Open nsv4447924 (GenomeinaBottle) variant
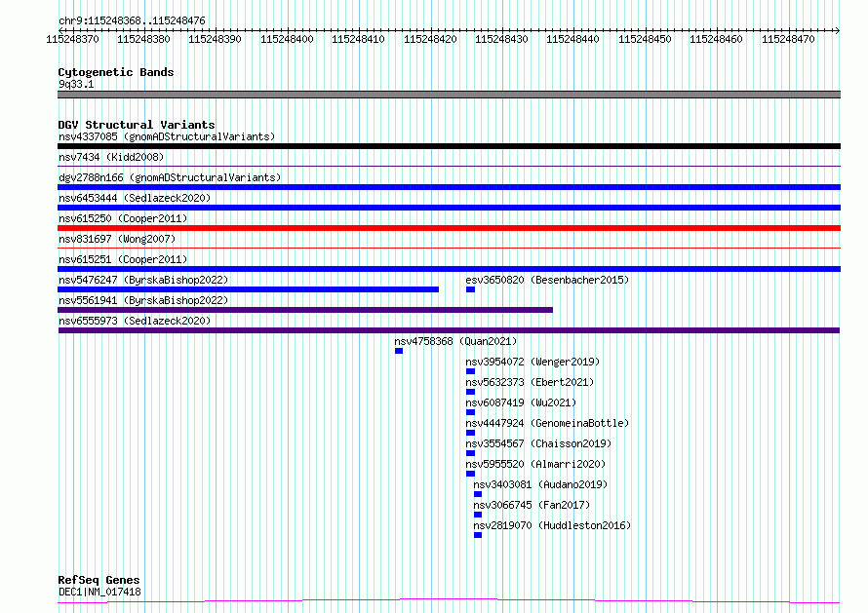 click(x=547, y=423)
